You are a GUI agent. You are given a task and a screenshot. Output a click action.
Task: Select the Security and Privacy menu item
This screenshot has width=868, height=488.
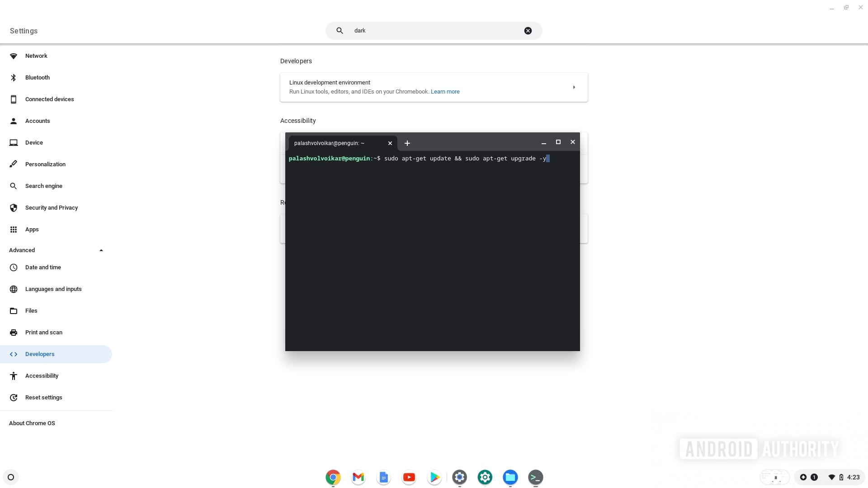pyautogui.click(x=51, y=207)
